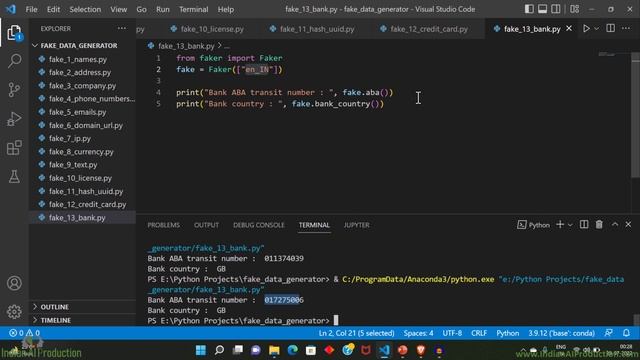Viewport: 640px width, 360px height.
Task: Open Microsoft Edge from taskbar
Action: tap(292, 350)
